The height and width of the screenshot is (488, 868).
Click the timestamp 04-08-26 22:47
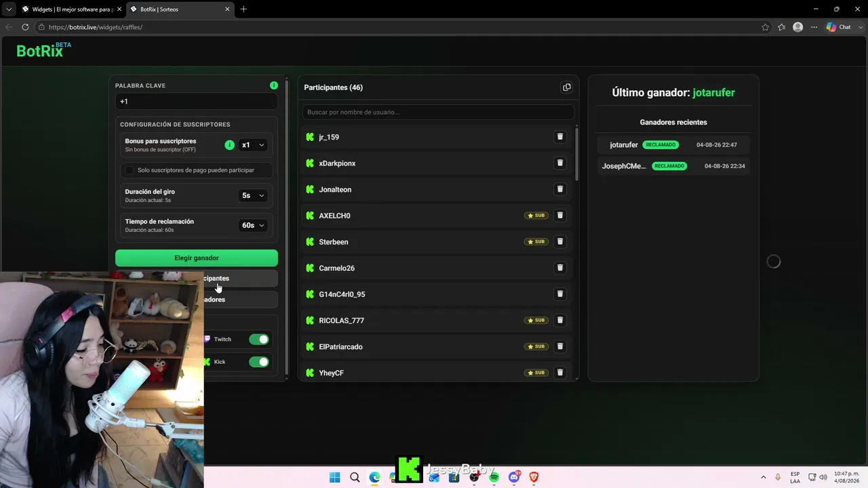point(717,145)
